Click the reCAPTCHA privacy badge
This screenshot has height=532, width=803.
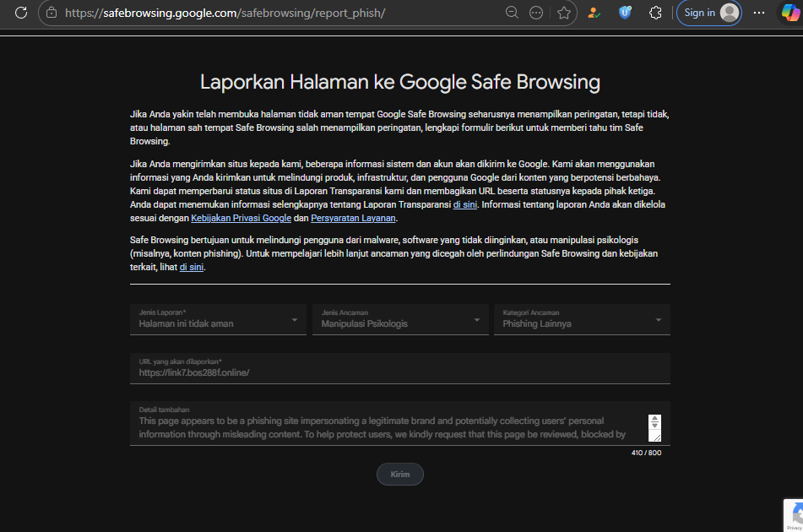point(793,515)
